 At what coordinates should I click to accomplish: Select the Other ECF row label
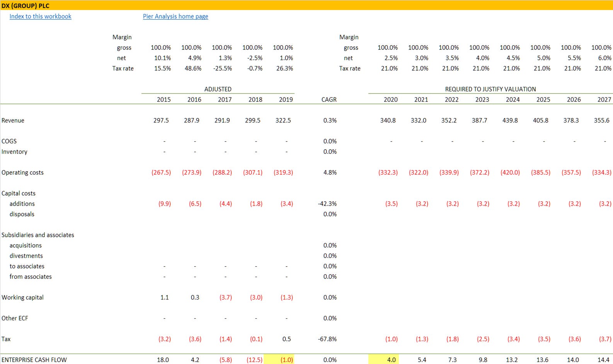click(x=15, y=318)
